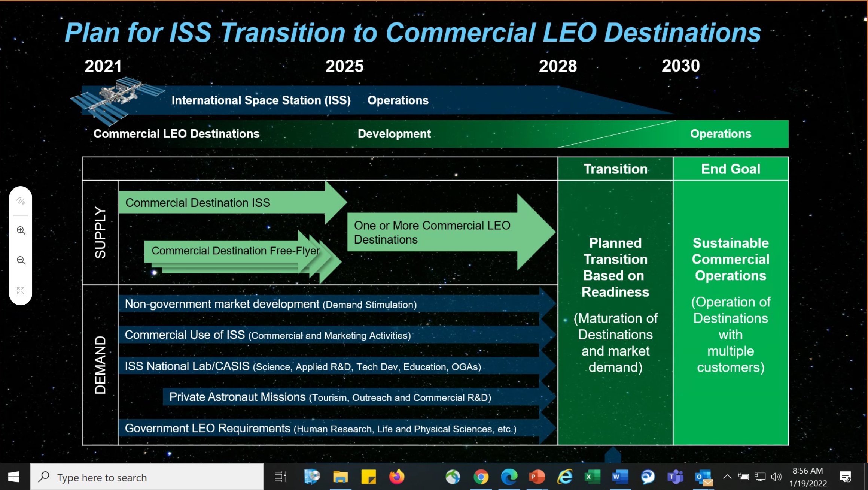Open Task View on the taskbar

coord(280,477)
